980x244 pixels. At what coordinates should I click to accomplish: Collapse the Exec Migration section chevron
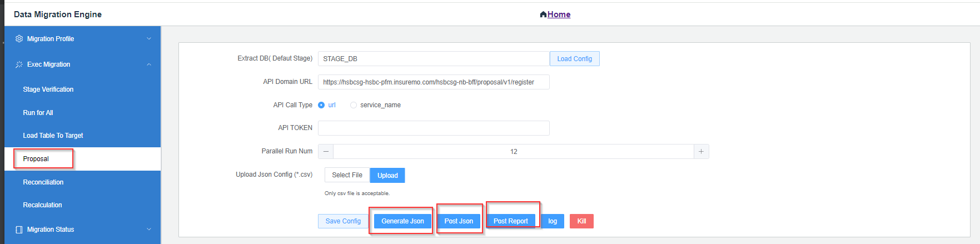tap(149, 64)
